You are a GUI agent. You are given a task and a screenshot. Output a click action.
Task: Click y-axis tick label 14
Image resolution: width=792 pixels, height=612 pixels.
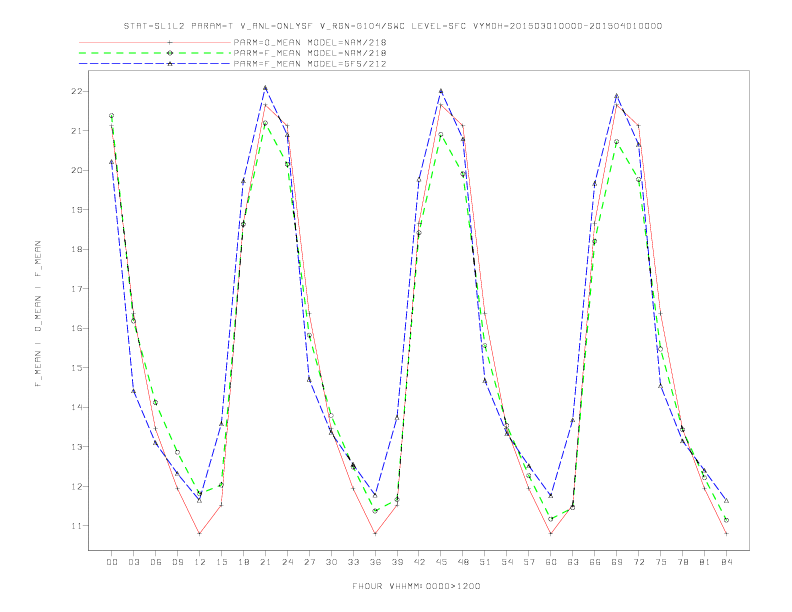click(x=77, y=407)
